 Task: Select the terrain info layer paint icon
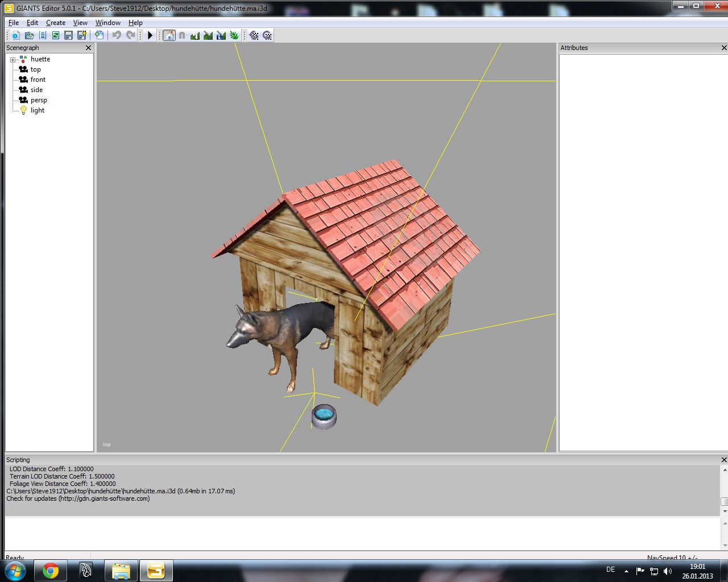click(x=221, y=35)
